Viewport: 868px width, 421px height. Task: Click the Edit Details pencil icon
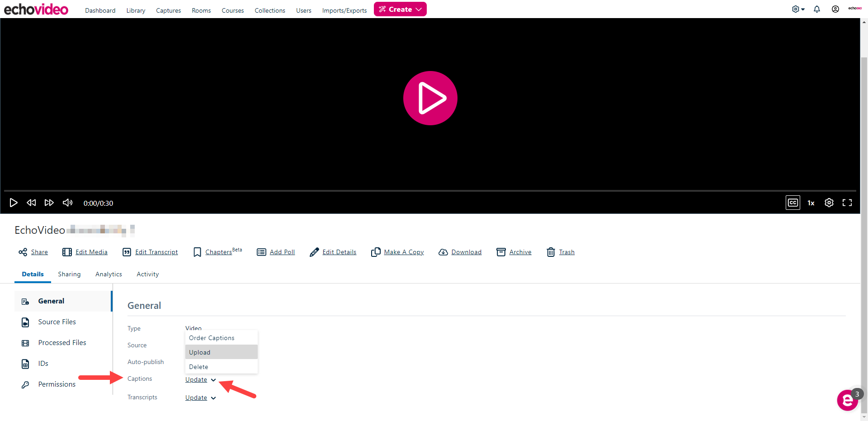pos(314,252)
